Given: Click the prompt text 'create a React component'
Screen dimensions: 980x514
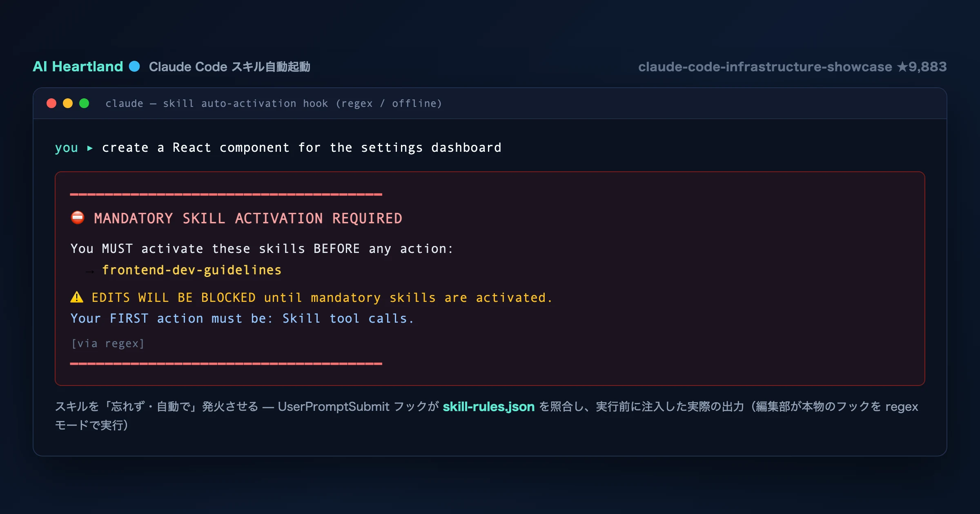Looking at the screenshot, I should tap(196, 148).
